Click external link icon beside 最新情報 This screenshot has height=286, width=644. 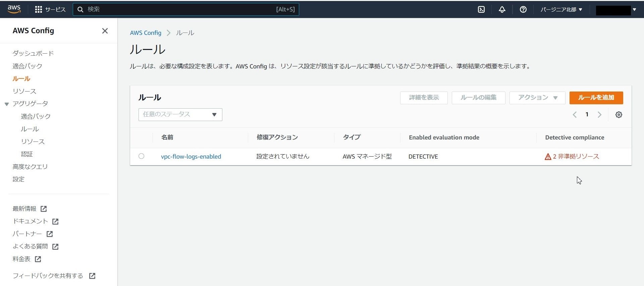(44, 209)
